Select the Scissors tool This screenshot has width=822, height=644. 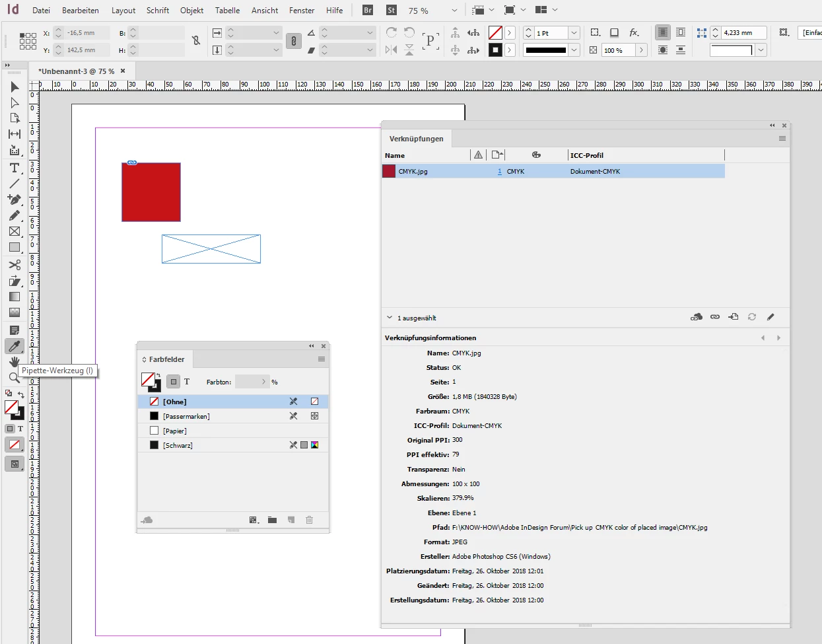click(x=15, y=265)
